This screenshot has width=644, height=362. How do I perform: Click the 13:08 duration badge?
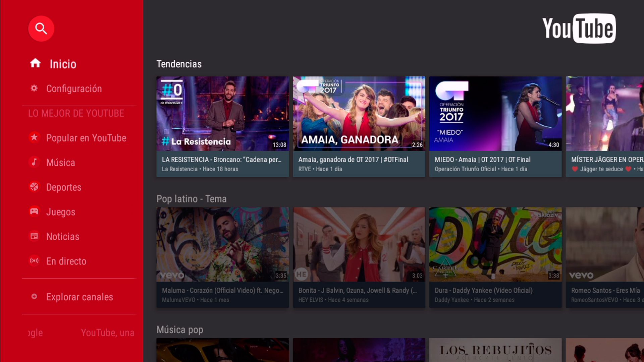pyautogui.click(x=279, y=145)
